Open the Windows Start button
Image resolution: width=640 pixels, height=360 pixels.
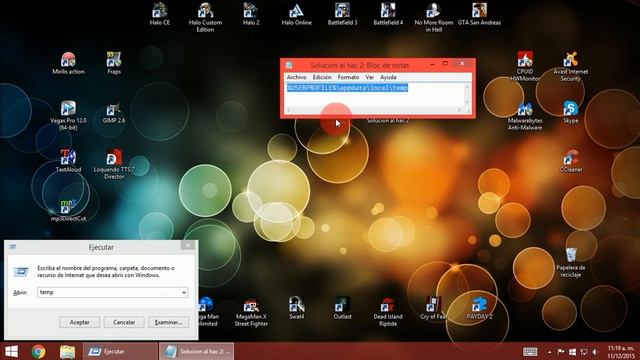(x=11, y=351)
